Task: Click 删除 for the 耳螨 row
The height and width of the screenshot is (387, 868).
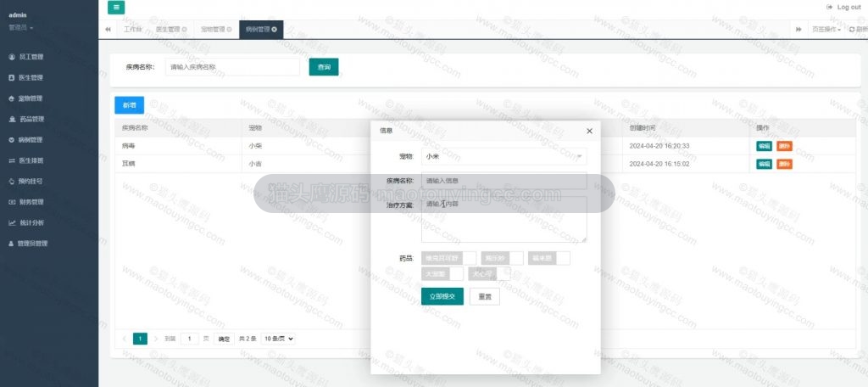Action: point(784,164)
